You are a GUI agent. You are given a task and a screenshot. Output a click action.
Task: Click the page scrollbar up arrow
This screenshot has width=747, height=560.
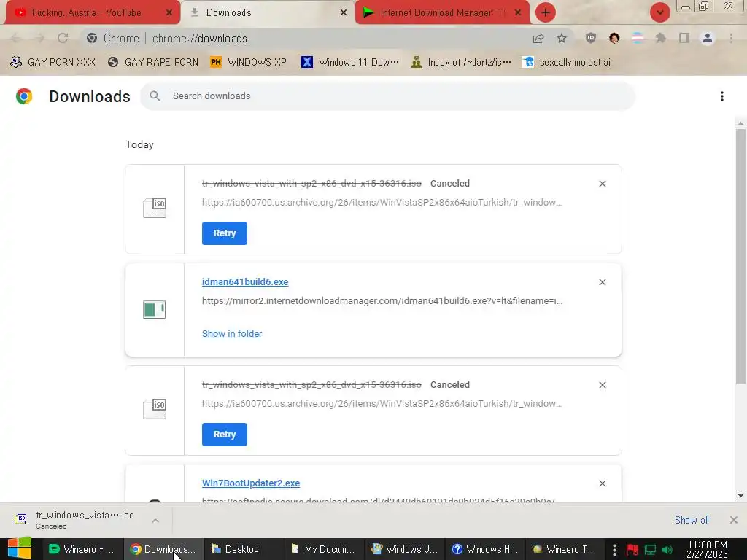click(740, 124)
